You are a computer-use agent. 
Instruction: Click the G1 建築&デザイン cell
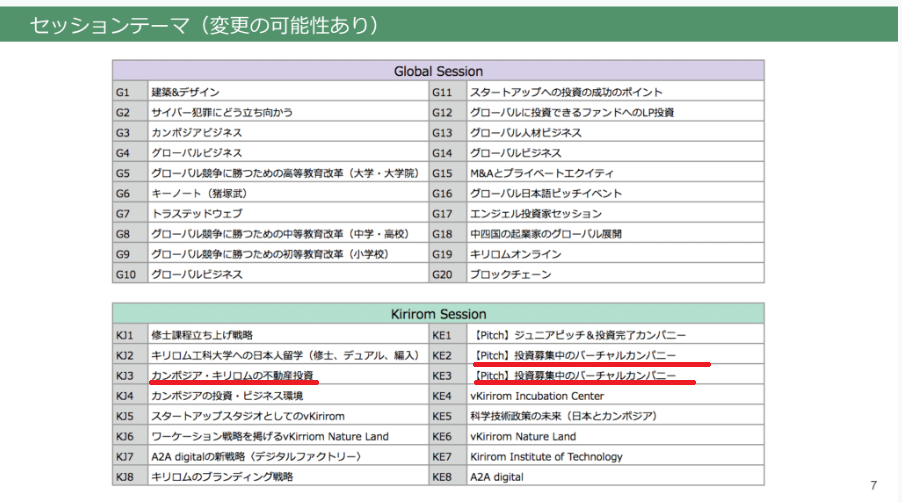pyautogui.click(x=185, y=92)
